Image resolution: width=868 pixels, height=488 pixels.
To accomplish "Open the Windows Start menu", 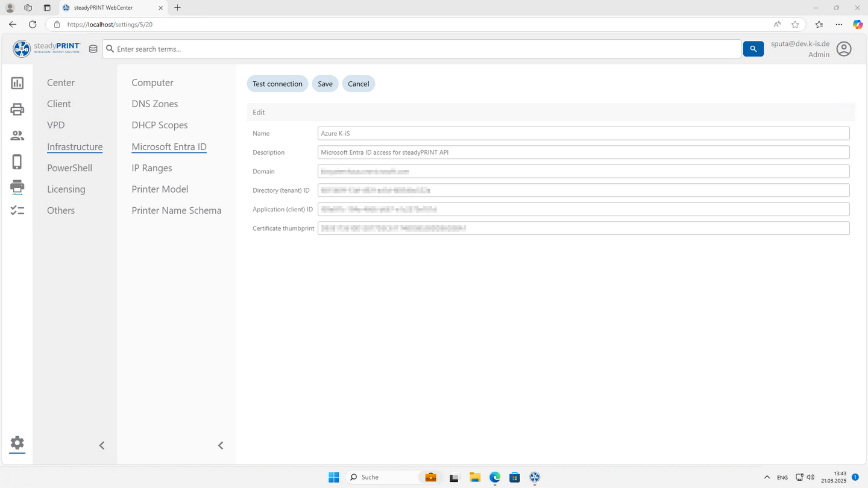I will pyautogui.click(x=334, y=477).
